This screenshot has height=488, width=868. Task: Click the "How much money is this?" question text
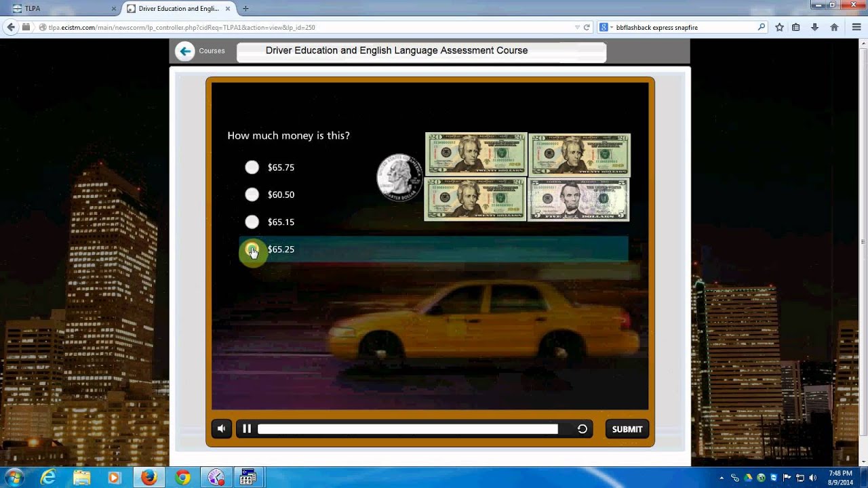coord(288,136)
